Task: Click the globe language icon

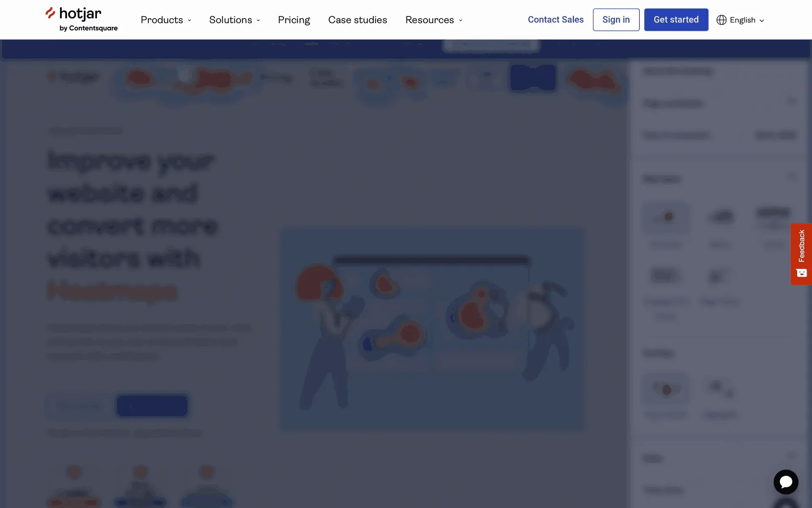Action: [x=721, y=20]
